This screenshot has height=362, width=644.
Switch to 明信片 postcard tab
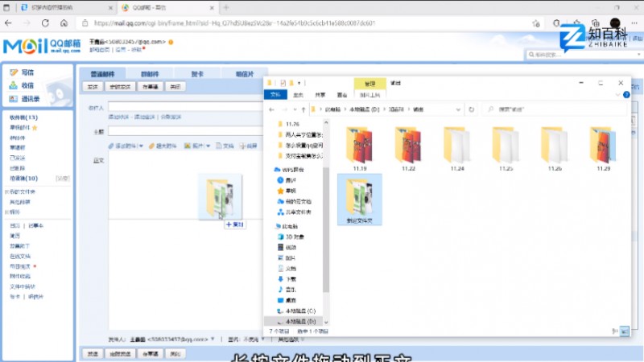tap(245, 74)
